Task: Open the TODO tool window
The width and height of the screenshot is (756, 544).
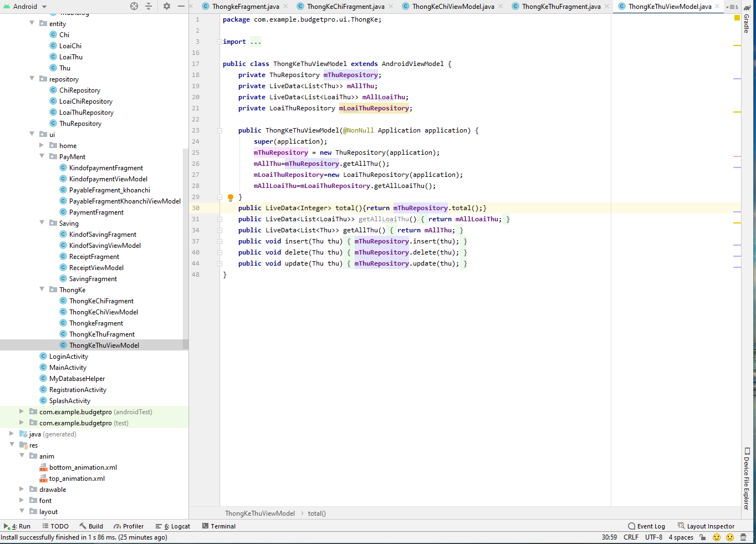Action: pos(55,526)
